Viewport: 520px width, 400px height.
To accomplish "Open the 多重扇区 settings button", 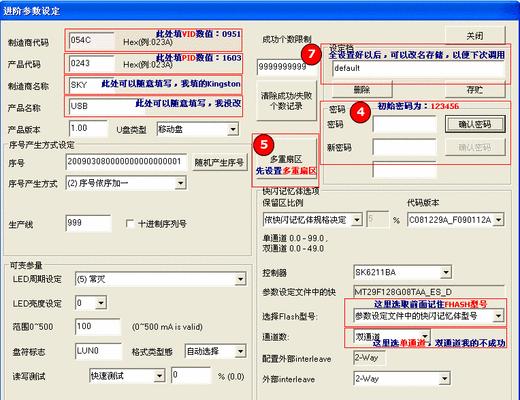I will [x=285, y=160].
